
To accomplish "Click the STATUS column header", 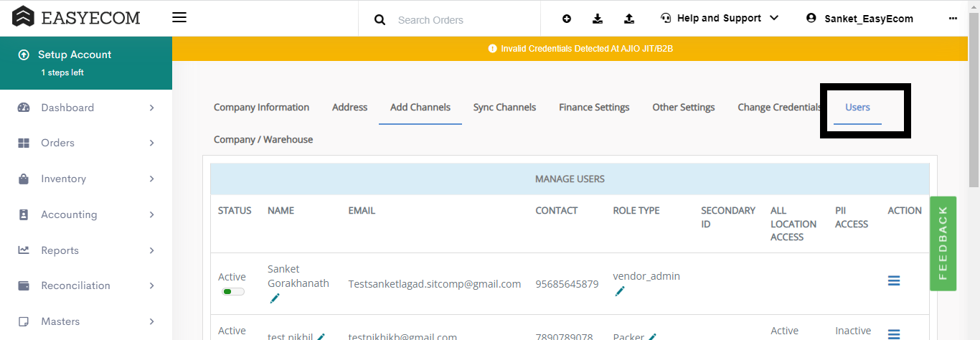I will click(235, 210).
